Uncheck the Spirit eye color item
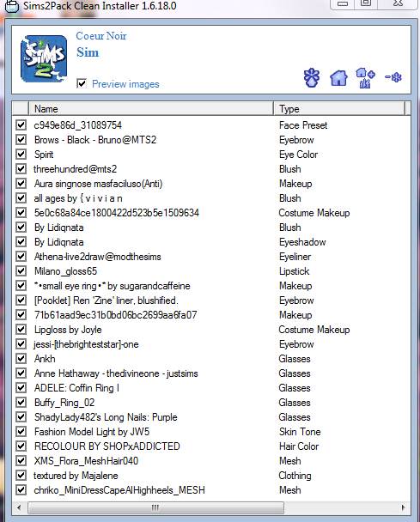This screenshot has height=522, width=420. [x=21, y=155]
